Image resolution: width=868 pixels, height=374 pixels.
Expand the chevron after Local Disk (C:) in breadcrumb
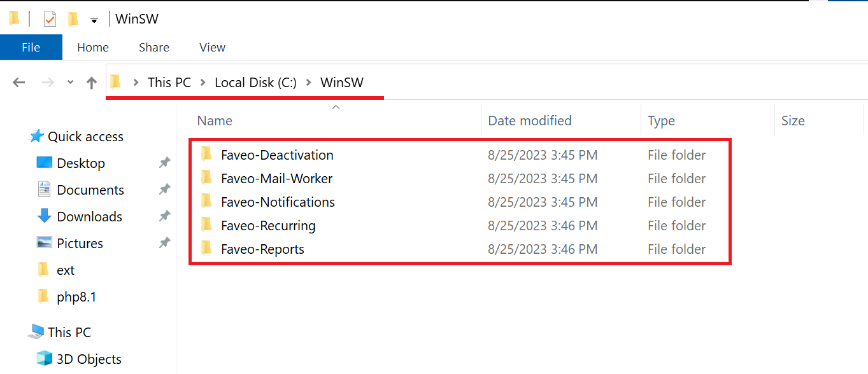tap(309, 82)
